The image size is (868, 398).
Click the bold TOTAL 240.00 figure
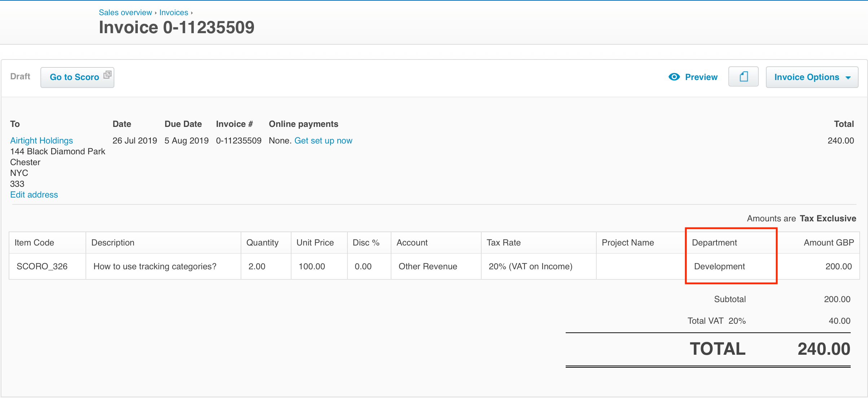click(824, 349)
